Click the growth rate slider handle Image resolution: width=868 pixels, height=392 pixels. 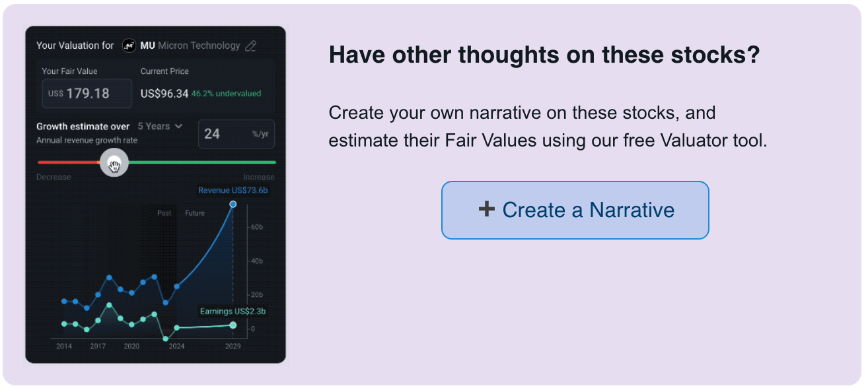coord(114,162)
